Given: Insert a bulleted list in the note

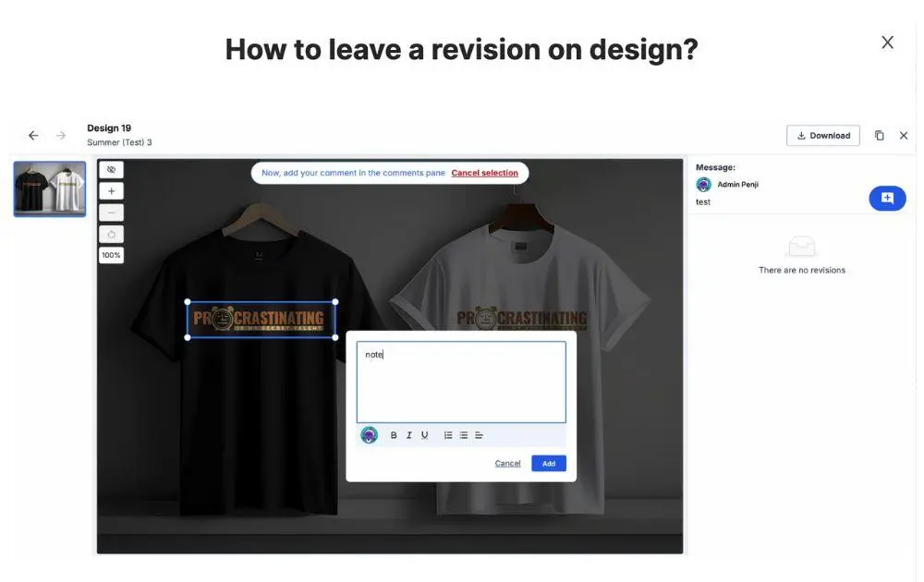Looking at the screenshot, I should point(464,435).
